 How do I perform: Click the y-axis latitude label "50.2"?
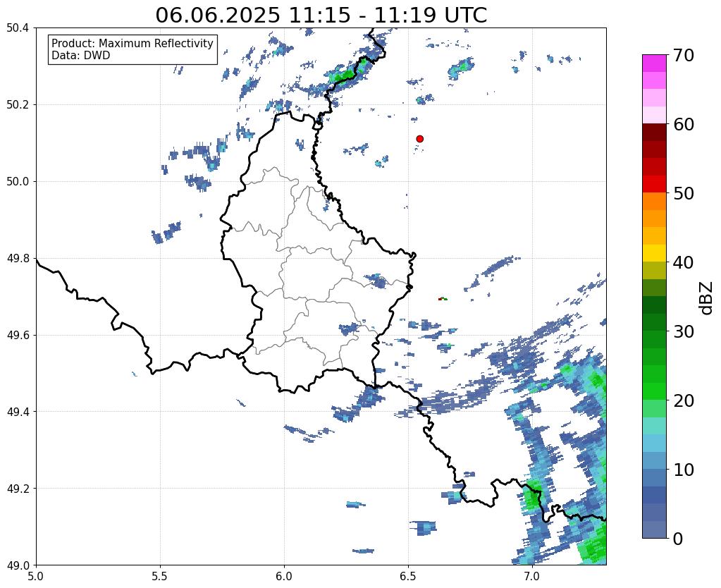coord(18,105)
